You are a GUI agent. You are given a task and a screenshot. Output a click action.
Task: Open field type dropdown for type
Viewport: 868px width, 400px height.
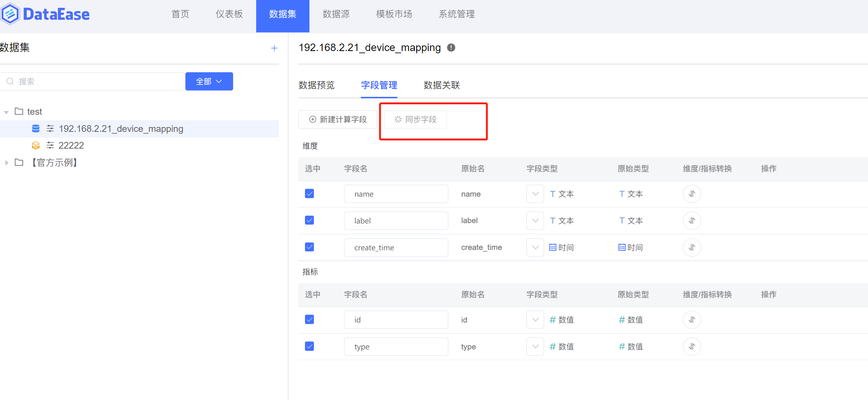[x=535, y=346]
